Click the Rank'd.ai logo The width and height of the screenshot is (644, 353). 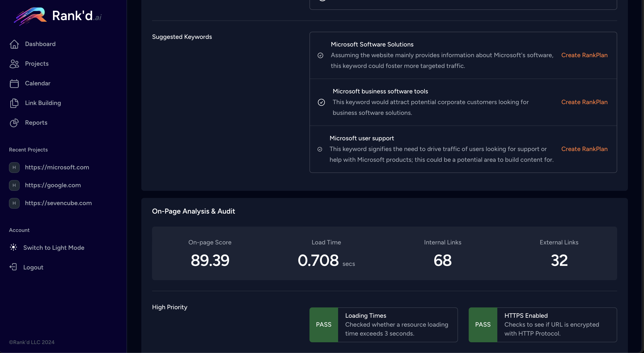58,16
